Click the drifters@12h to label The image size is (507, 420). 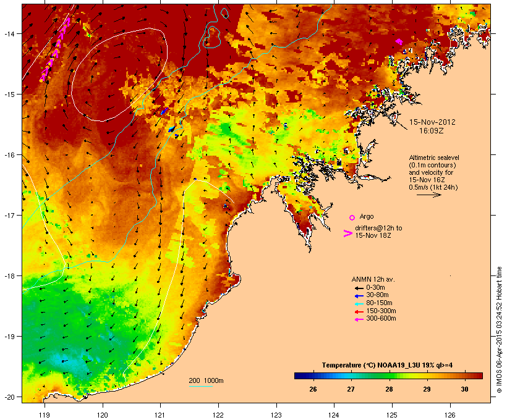(x=378, y=228)
